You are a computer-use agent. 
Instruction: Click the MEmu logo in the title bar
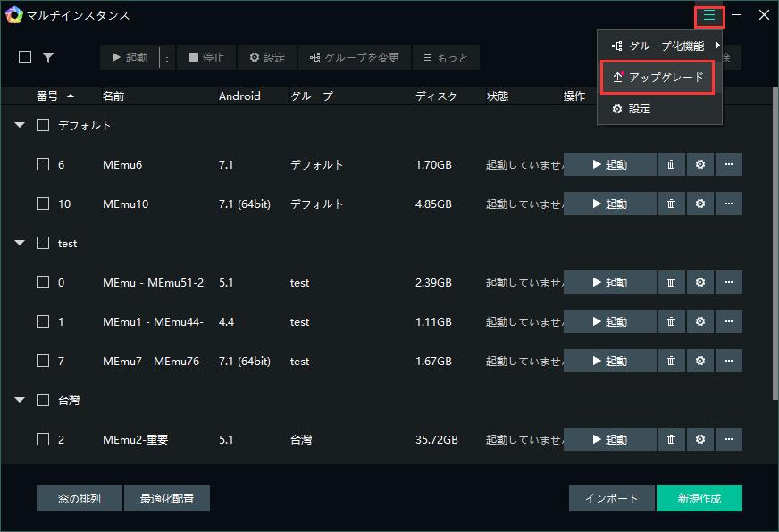14,15
